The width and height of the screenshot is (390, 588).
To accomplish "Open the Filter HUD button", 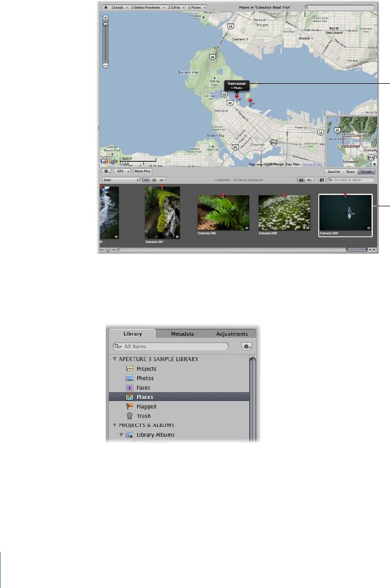I will tap(322, 180).
